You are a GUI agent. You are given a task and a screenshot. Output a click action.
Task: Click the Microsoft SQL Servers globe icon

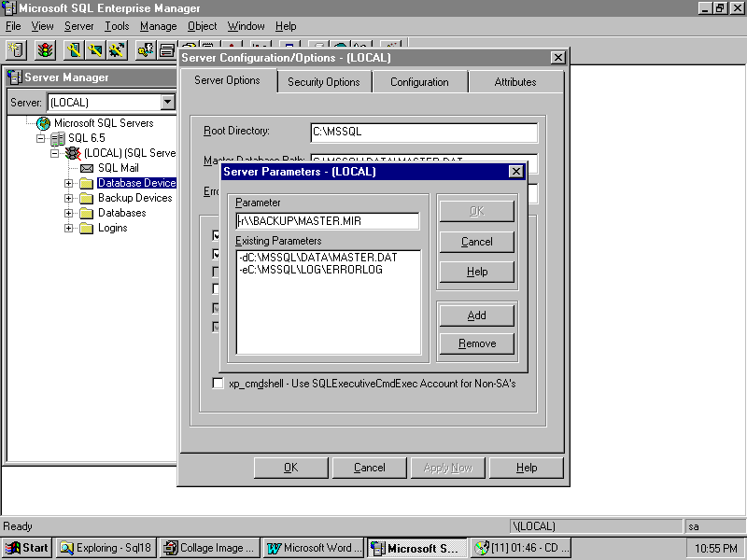(43, 123)
